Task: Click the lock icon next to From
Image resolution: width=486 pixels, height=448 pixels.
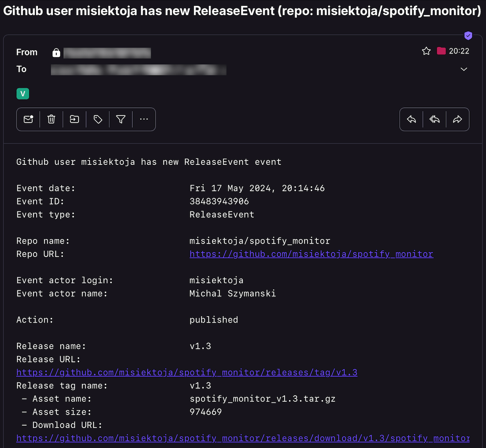Action: pyautogui.click(x=56, y=53)
